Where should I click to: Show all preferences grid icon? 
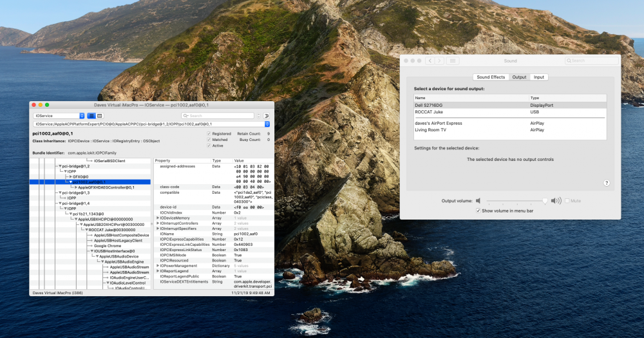point(453,61)
